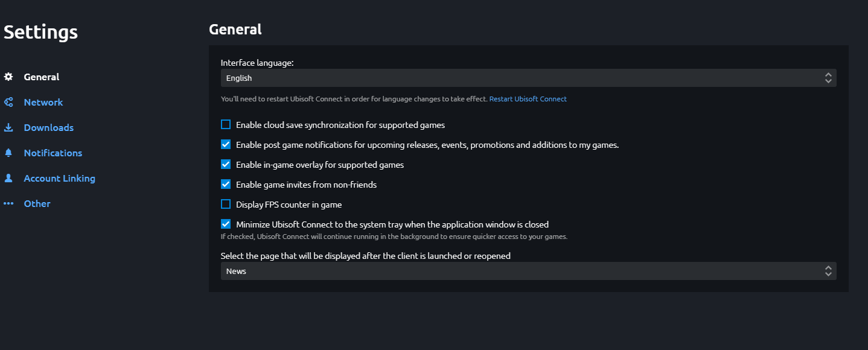The height and width of the screenshot is (350, 868).
Task: Enable cloud save synchronization for supported games
Action: coord(225,124)
